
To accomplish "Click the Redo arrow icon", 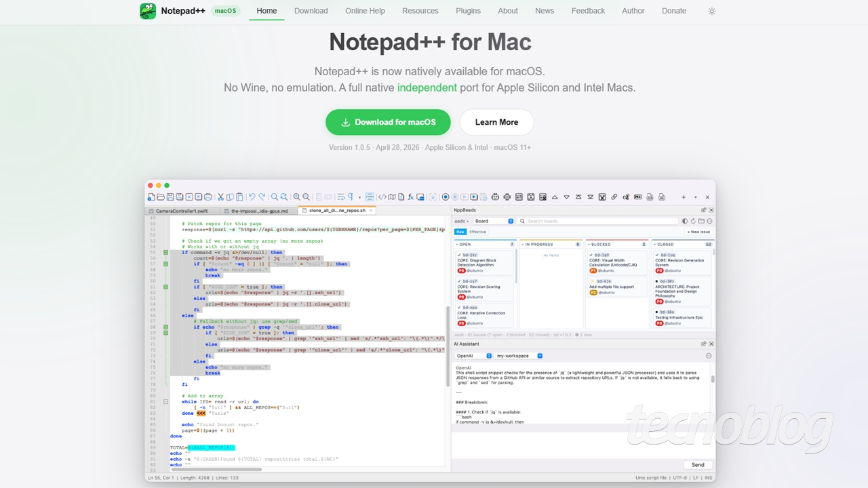I will 262,197.
